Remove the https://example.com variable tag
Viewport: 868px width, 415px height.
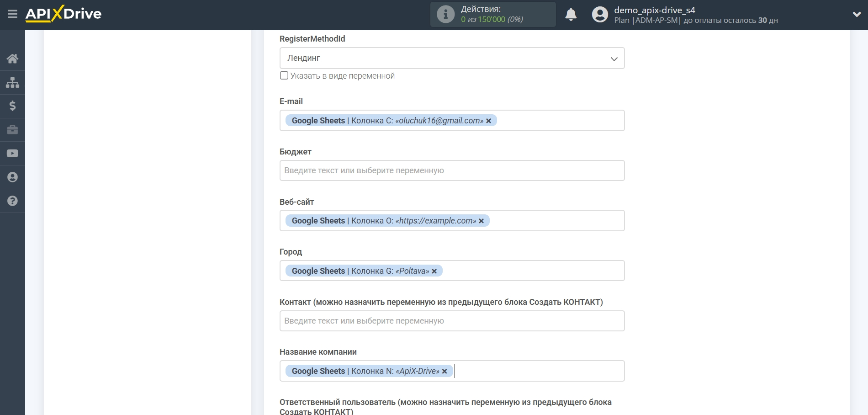pyautogui.click(x=481, y=221)
